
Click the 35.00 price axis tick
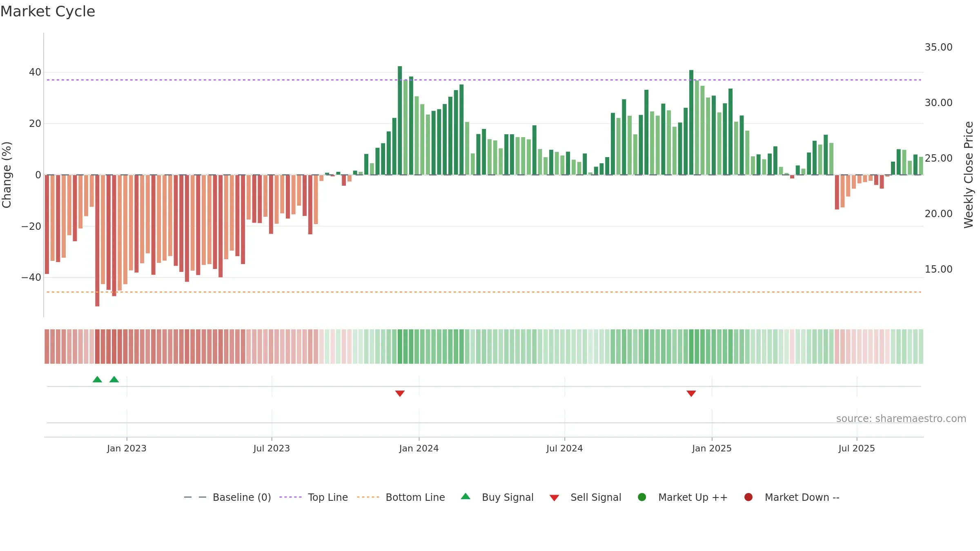tap(938, 47)
